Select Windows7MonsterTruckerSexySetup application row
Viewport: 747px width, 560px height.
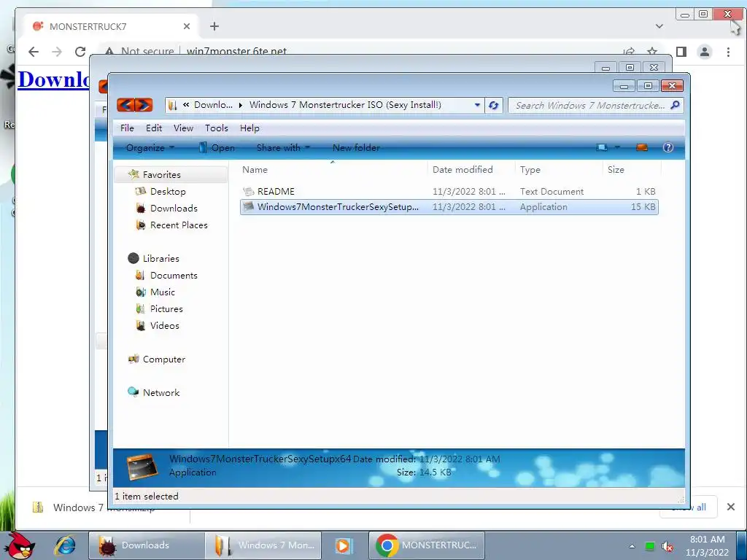point(449,206)
